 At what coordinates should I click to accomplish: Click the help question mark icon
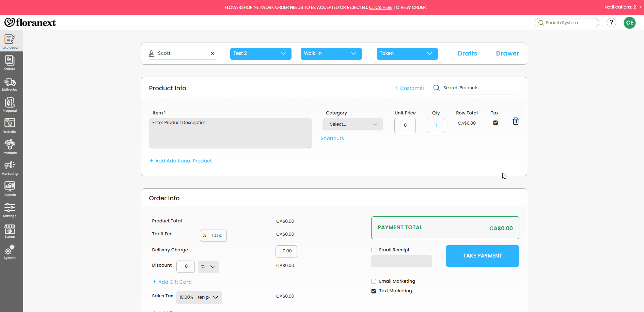pyautogui.click(x=611, y=23)
